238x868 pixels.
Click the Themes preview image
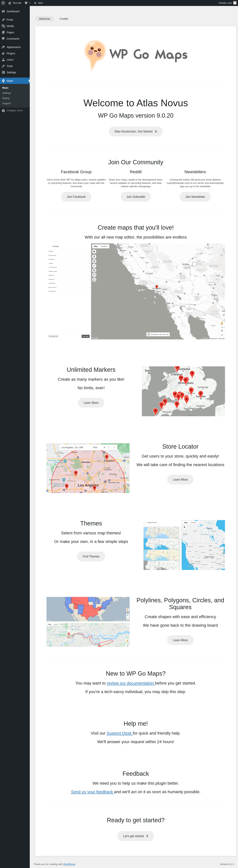[x=184, y=545]
